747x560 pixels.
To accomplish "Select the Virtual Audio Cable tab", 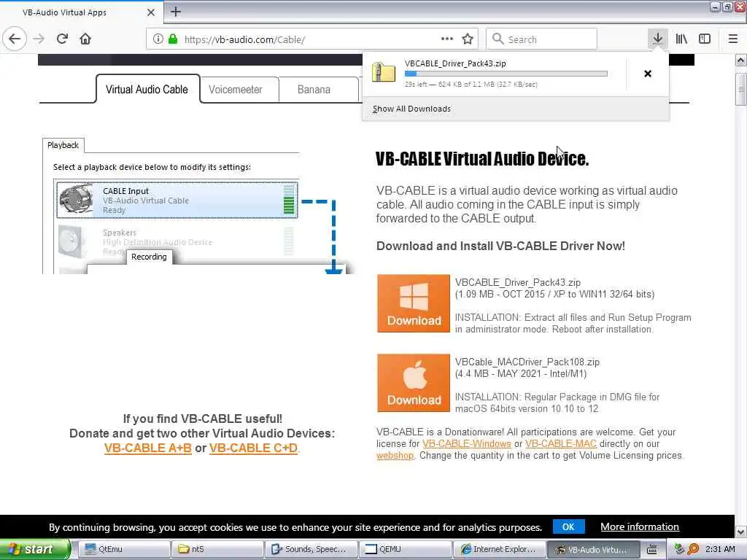I will [147, 90].
